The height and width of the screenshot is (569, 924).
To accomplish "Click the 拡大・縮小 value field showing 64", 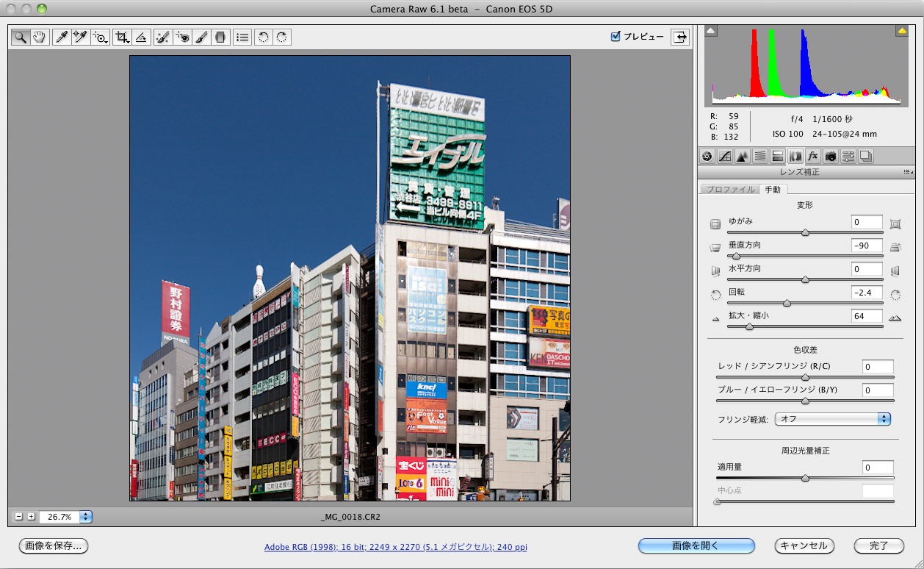I will 867,316.
